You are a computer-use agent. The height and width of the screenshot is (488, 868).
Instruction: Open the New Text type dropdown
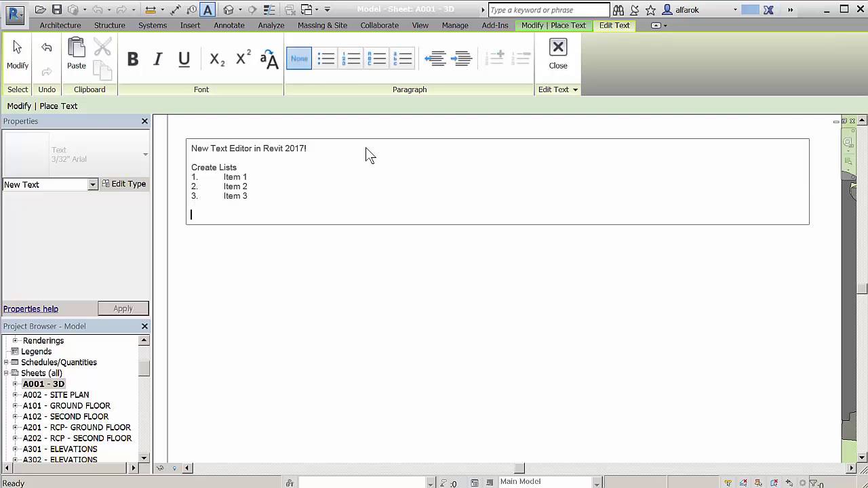(93, 184)
